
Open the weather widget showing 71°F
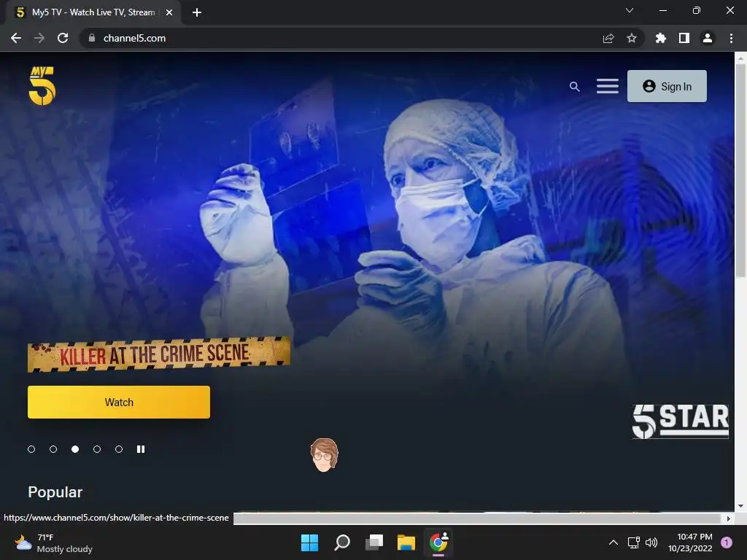(53, 542)
